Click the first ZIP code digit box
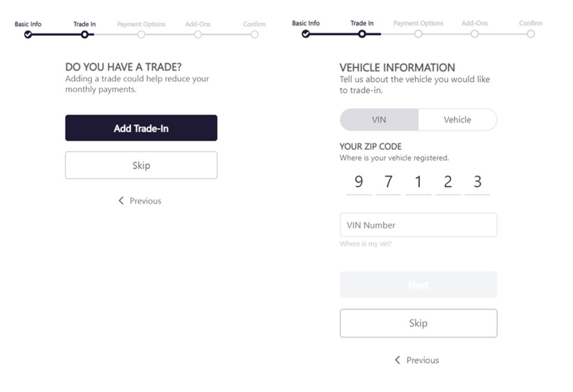This screenshot has width=573, height=392. [x=358, y=182]
